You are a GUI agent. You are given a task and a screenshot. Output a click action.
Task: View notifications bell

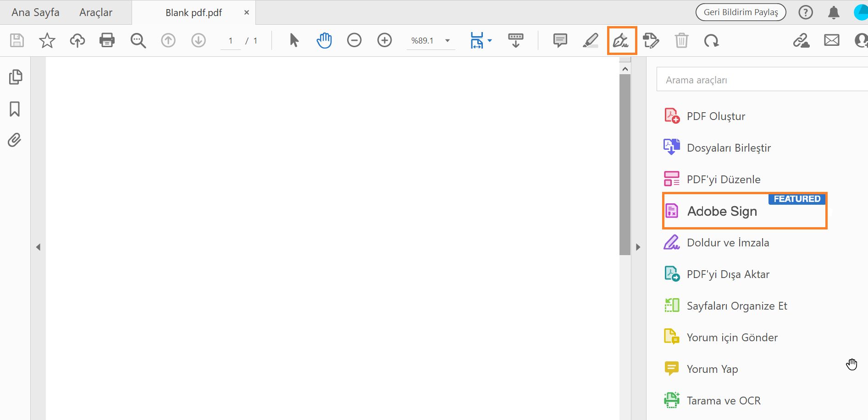[834, 12]
